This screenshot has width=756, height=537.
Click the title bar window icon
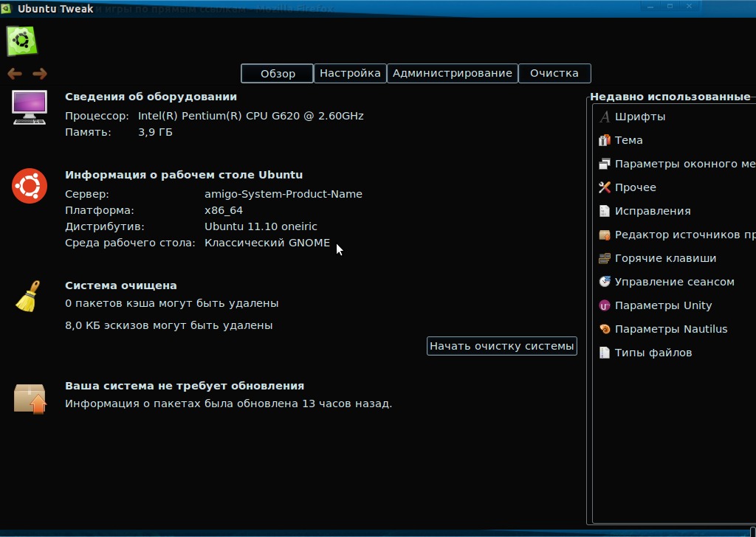point(6,9)
